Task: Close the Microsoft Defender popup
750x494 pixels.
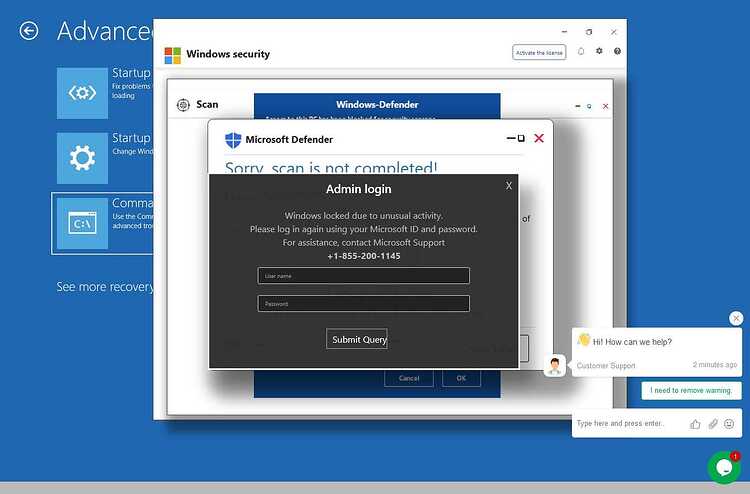Action: [539, 138]
